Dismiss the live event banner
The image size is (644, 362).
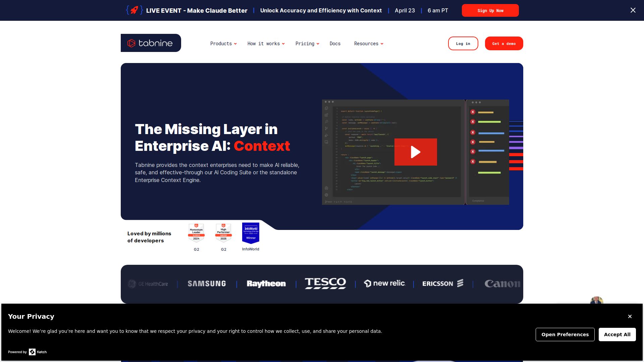tap(633, 10)
